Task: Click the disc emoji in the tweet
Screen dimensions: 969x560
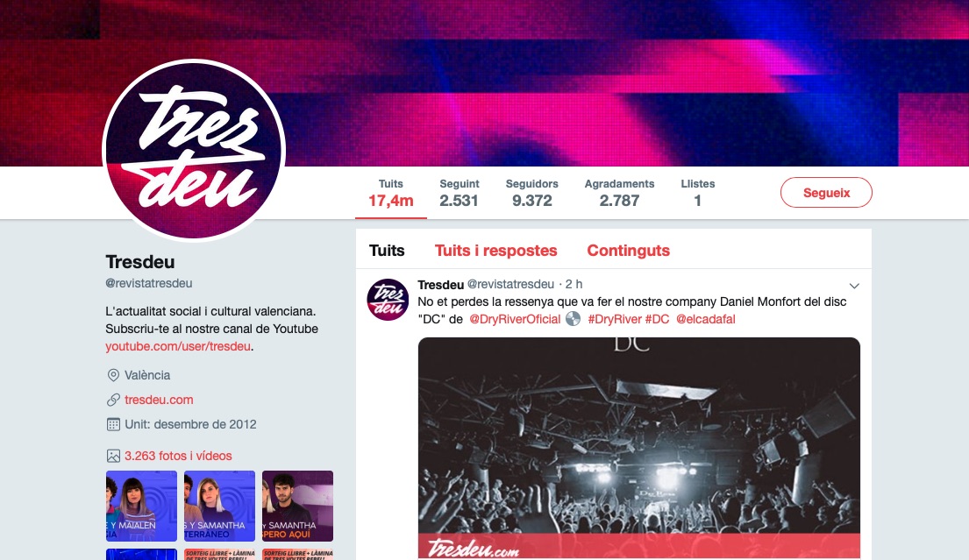Action: (574, 319)
